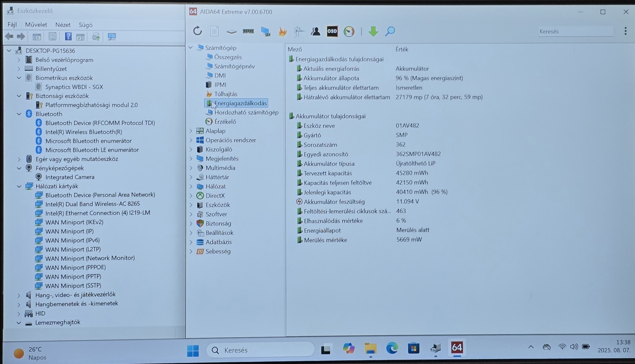Open the AIDA64 three-dot options menu
Screen dimensions: 635x364
(x=625, y=31)
